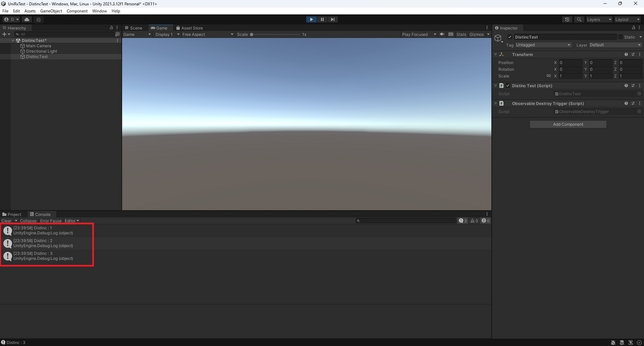Open the Hierarchy panel options menu
Screen dimensions: 644x346
point(118,28)
